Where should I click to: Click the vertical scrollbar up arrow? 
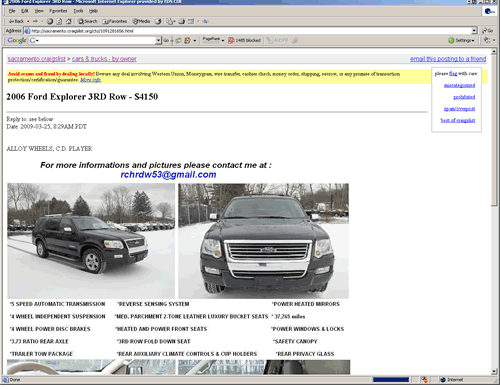click(494, 51)
